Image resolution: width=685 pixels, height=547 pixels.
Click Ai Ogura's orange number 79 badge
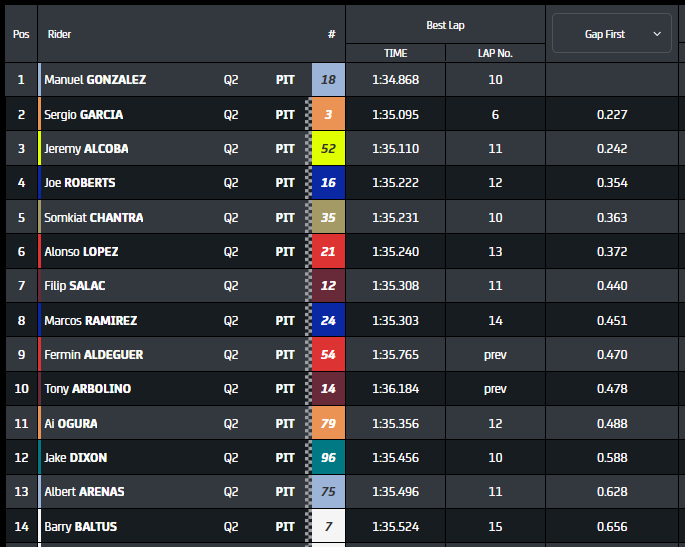pos(328,424)
